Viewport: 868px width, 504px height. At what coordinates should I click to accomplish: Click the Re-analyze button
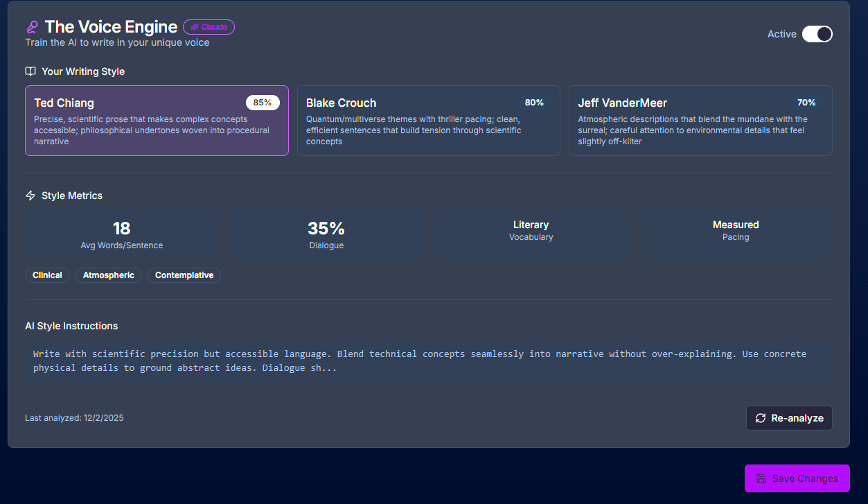coord(789,418)
